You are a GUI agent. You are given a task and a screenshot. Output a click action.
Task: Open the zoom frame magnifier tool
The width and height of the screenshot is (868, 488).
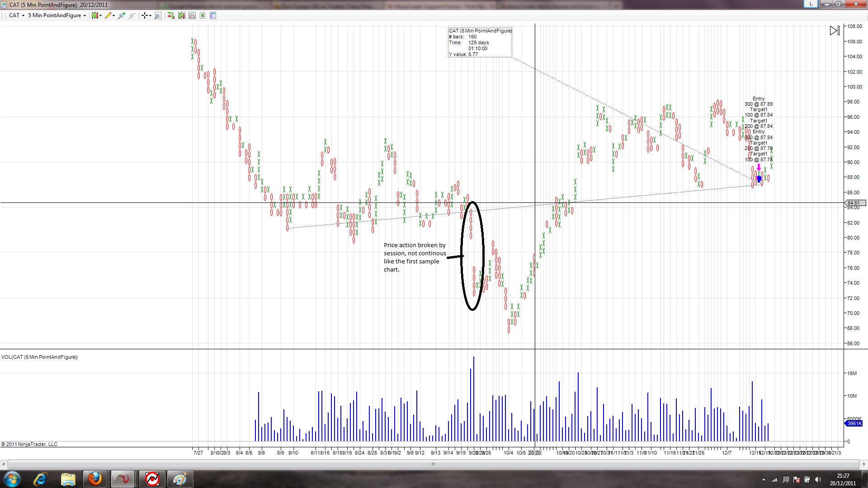click(x=158, y=15)
